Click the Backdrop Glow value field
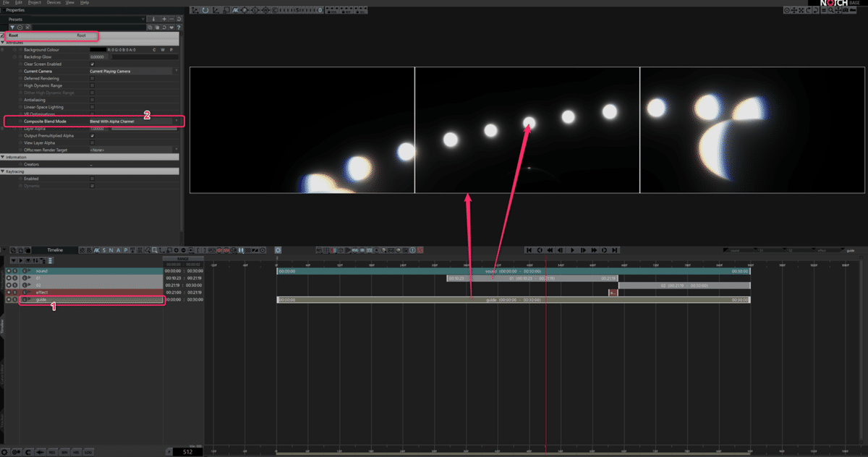The height and width of the screenshot is (457, 868). (x=98, y=56)
